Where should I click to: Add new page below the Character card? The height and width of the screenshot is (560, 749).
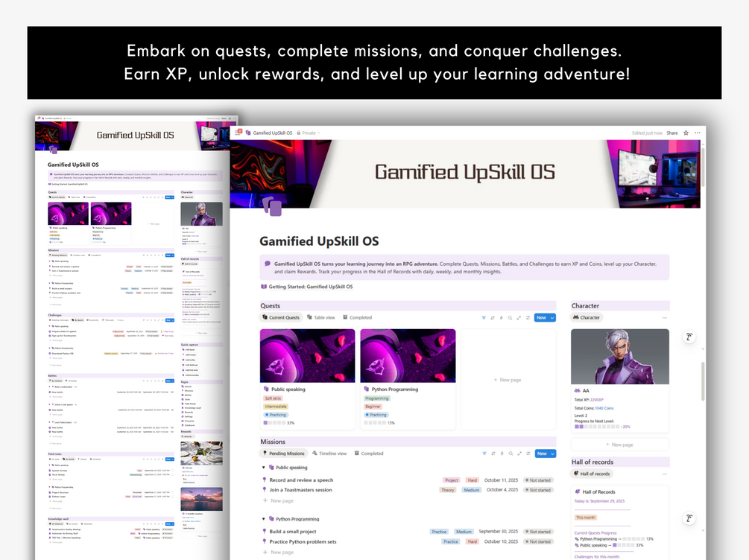click(620, 445)
